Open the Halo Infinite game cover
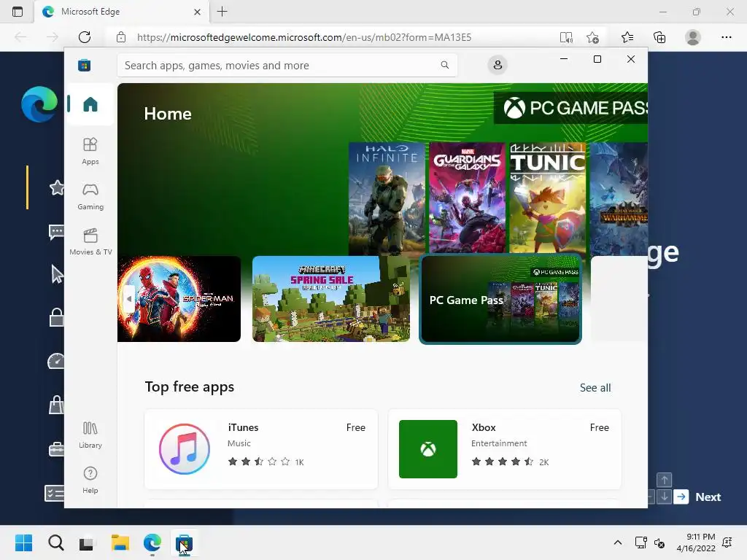Image resolution: width=747 pixels, height=560 pixels. 387,198
